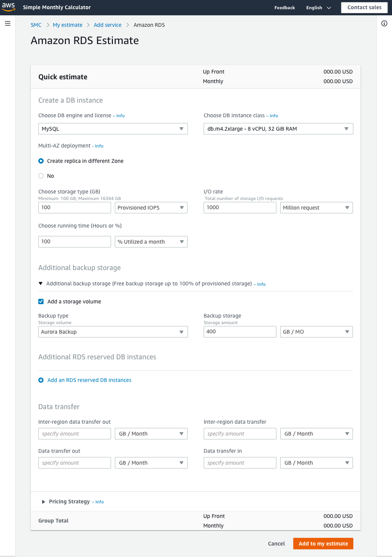
Task: Expand the Pricing Strategy section
Action: (44, 502)
